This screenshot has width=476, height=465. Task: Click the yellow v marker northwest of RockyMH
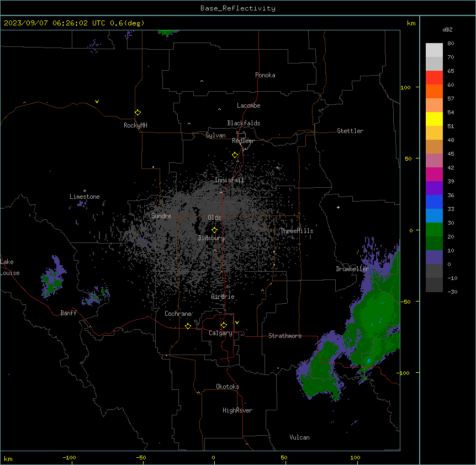[97, 102]
